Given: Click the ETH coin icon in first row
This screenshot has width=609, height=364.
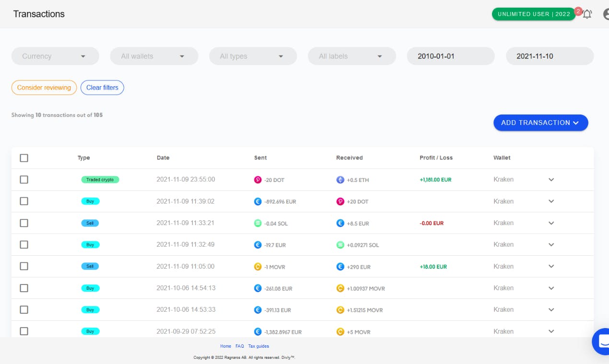Looking at the screenshot, I should pyautogui.click(x=340, y=180).
